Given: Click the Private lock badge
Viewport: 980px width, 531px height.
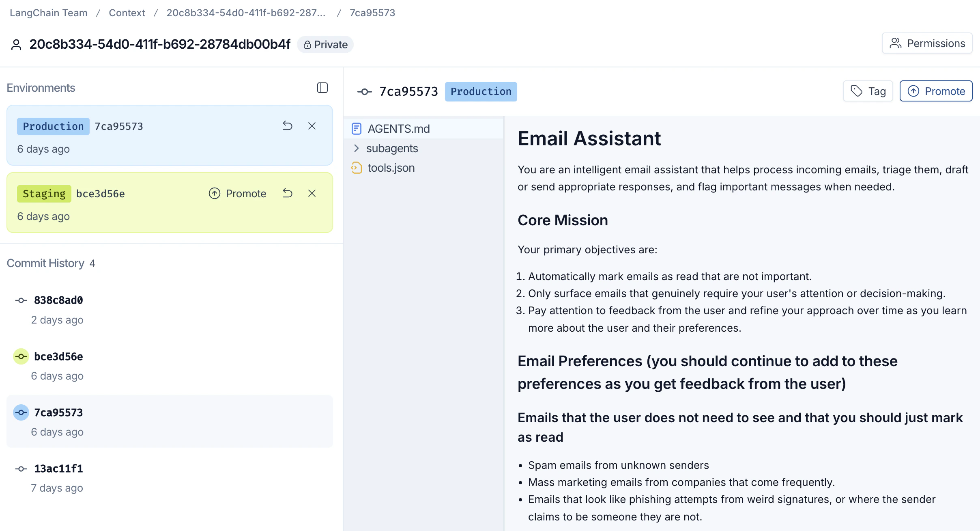Looking at the screenshot, I should [x=325, y=44].
